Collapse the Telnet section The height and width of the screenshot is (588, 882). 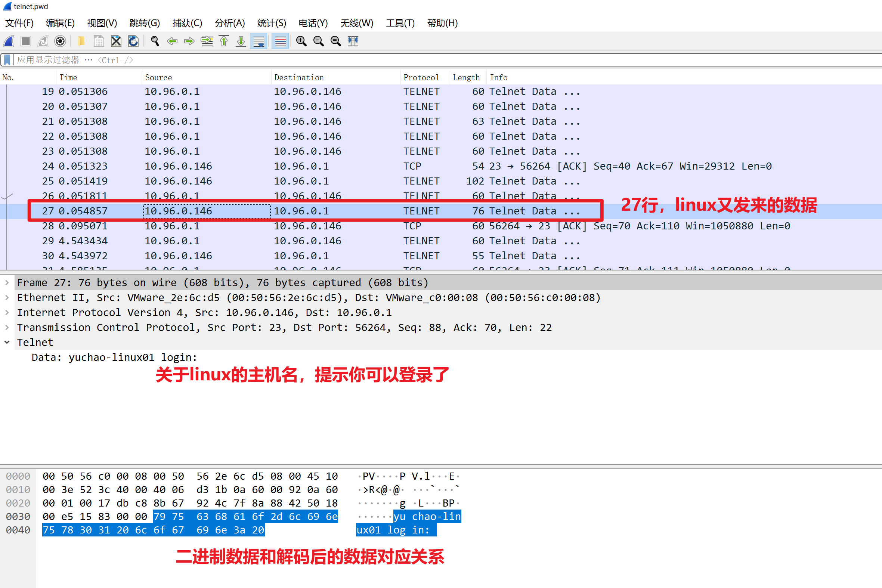click(x=7, y=342)
